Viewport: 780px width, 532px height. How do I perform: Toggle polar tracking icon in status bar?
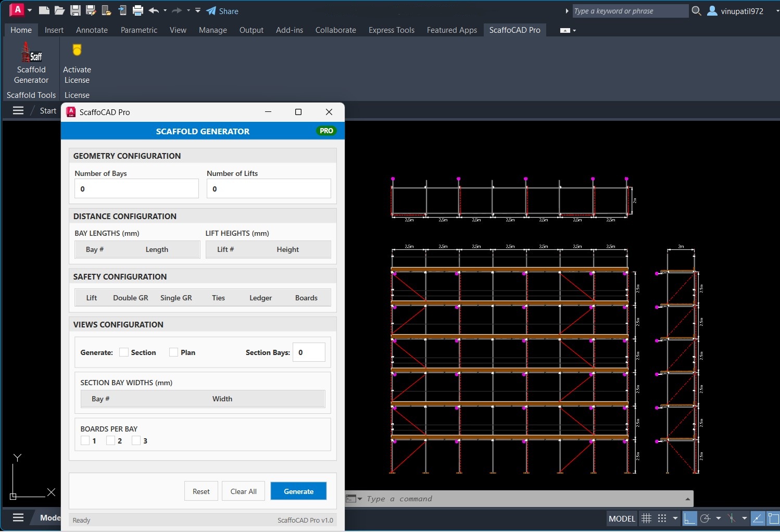click(705, 518)
